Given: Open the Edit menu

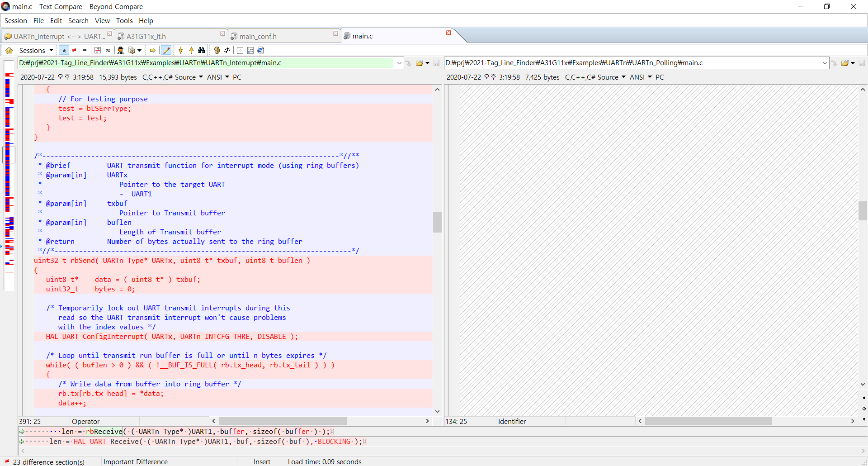Looking at the screenshot, I should (56, 20).
